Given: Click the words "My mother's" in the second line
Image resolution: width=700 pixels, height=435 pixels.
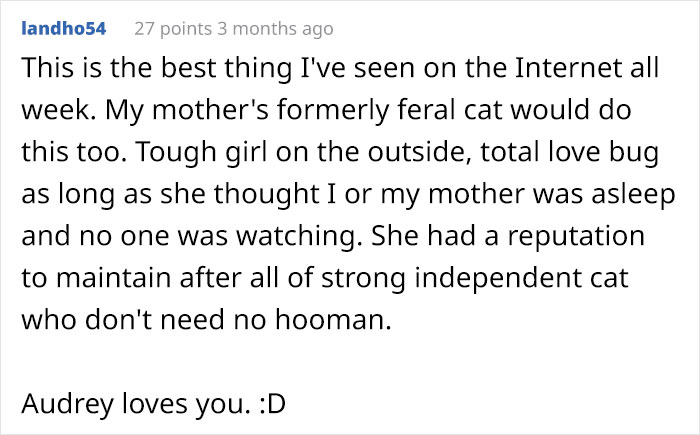Looking at the screenshot, I should pos(187,110).
